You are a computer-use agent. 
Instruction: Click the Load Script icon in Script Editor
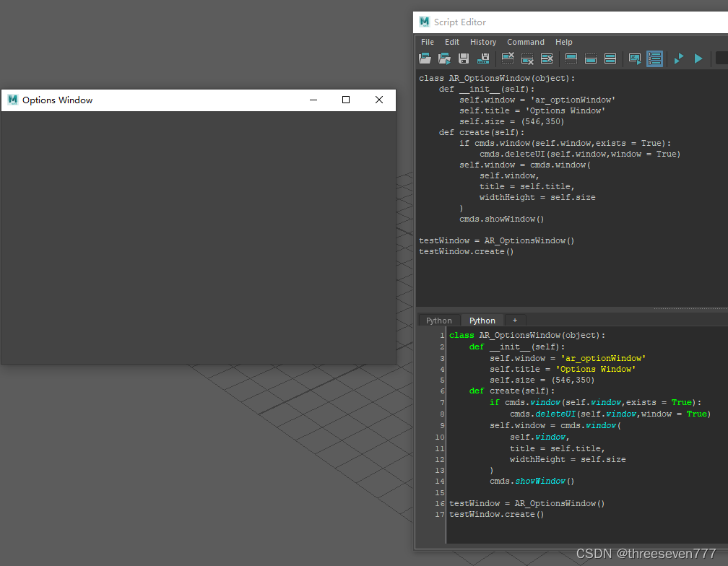pos(425,58)
